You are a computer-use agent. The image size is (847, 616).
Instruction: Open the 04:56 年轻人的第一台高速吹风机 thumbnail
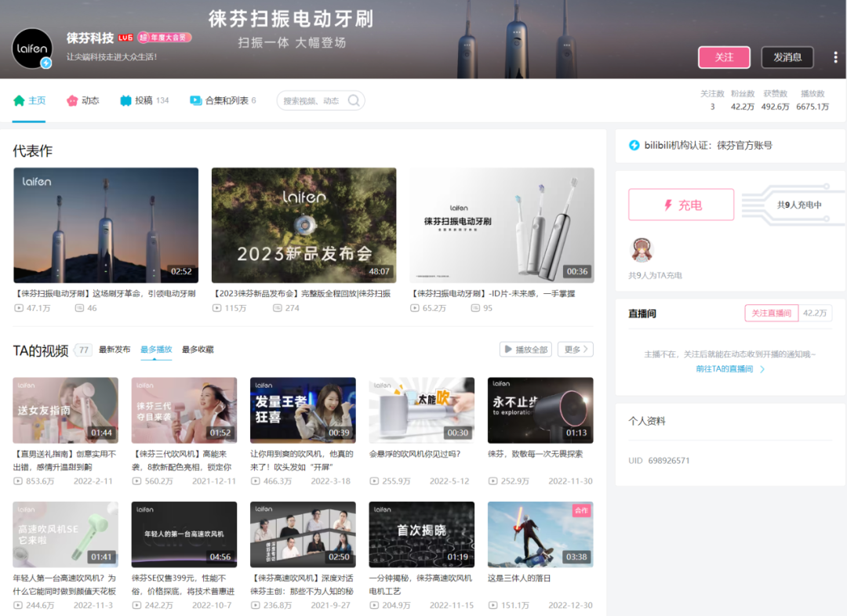click(x=184, y=534)
